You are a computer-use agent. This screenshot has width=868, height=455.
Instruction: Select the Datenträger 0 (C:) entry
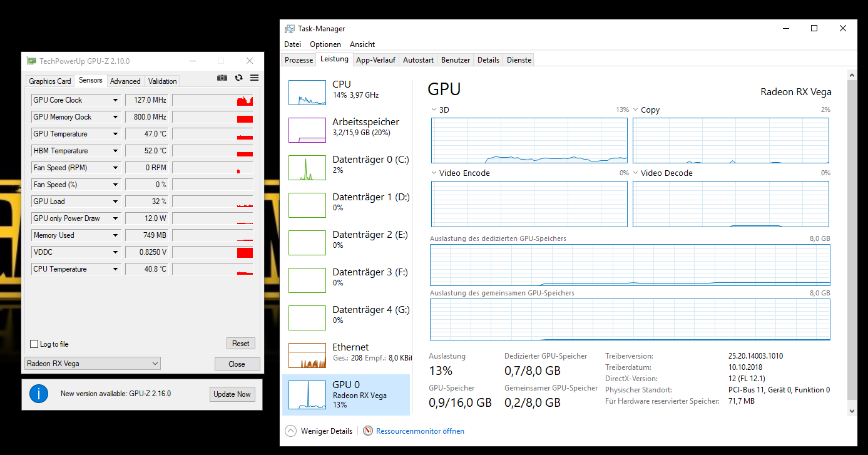coord(346,168)
